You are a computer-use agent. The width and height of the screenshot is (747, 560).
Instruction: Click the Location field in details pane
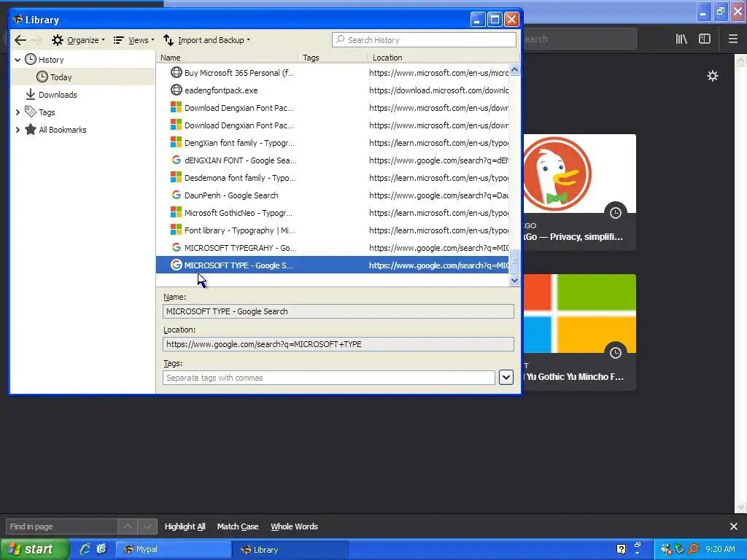(x=338, y=344)
